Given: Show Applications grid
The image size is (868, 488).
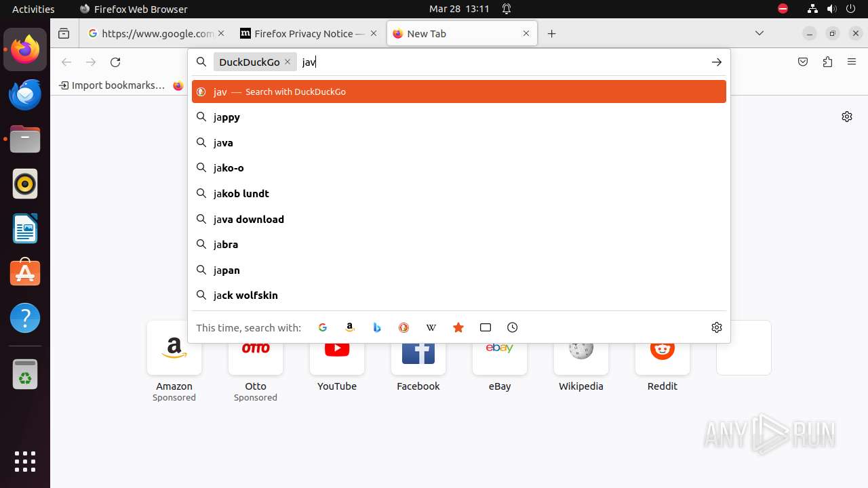Looking at the screenshot, I should click(x=25, y=461).
